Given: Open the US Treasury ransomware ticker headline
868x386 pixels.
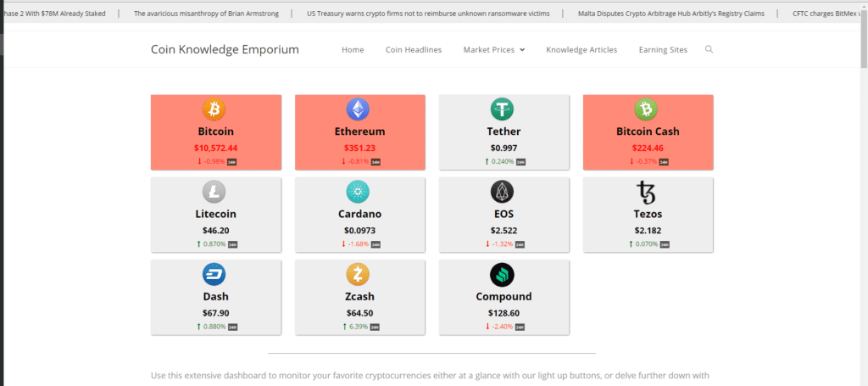Looking at the screenshot, I should (428, 14).
